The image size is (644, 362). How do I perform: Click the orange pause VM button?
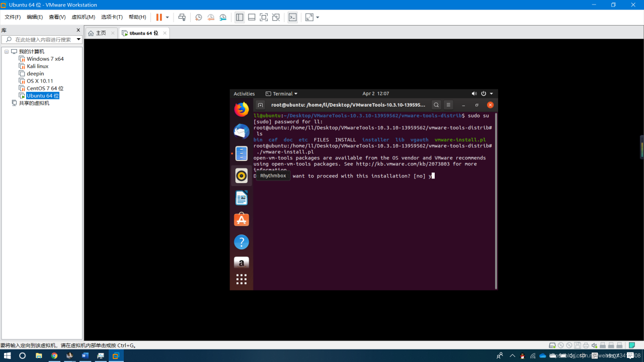click(x=159, y=17)
